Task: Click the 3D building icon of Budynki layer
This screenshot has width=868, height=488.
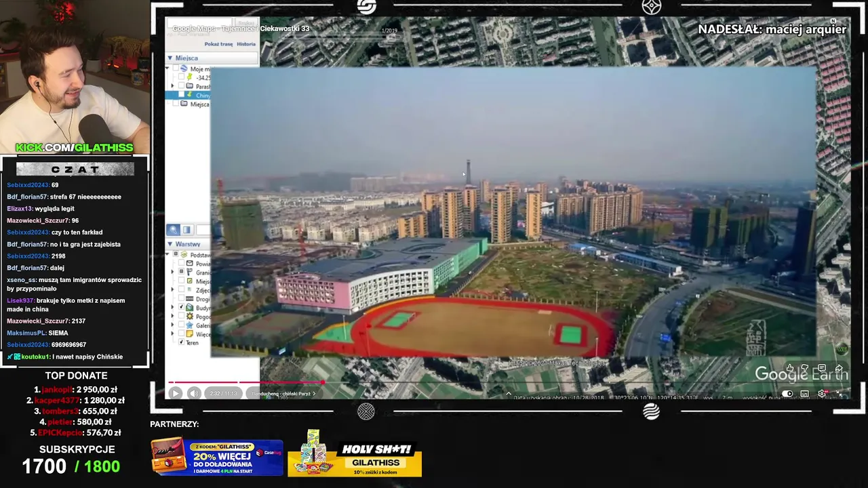Action: point(190,308)
